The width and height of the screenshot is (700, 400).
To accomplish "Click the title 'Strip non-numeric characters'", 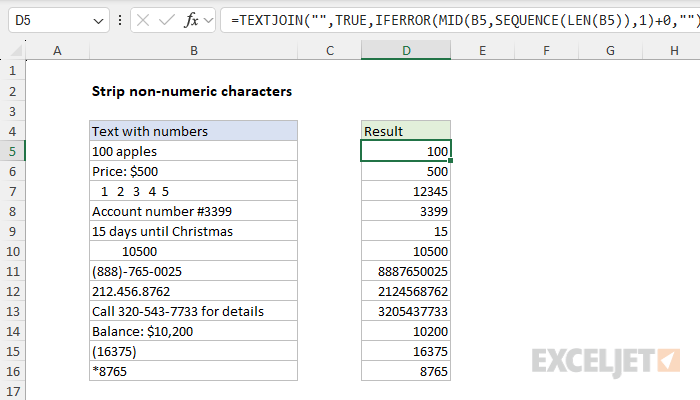I will (192, 91).
